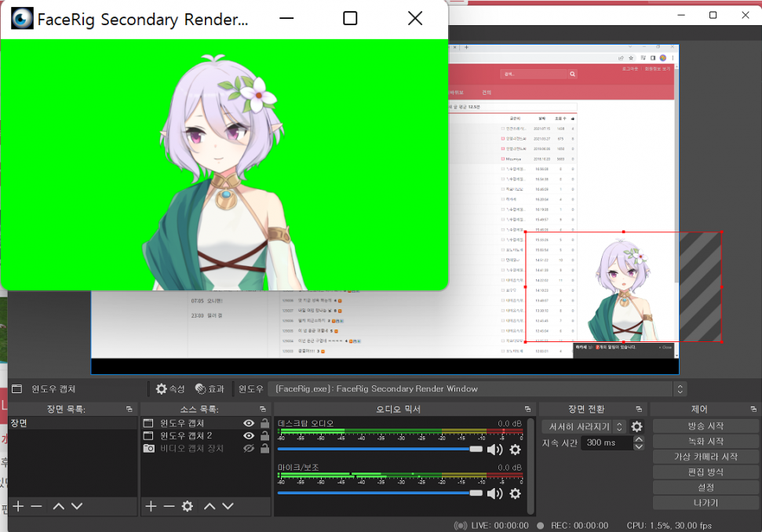Minimize the OBS window

(x=681, y=15)
